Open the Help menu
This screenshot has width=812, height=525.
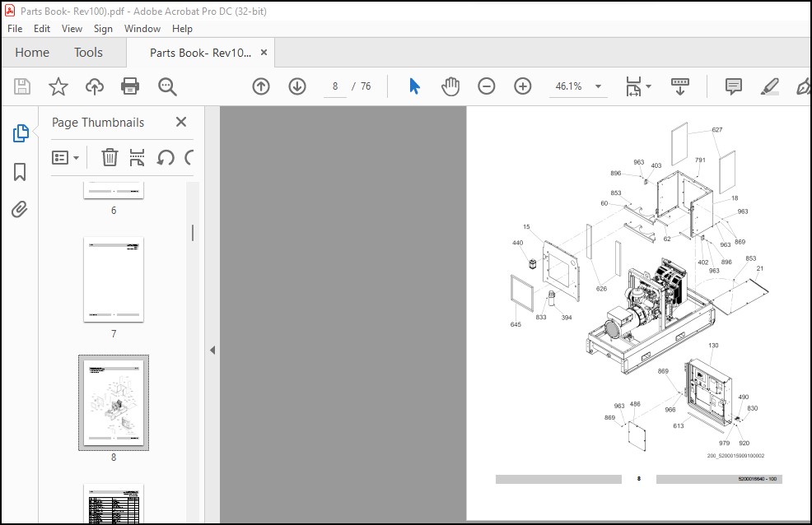tap(182, 29)
